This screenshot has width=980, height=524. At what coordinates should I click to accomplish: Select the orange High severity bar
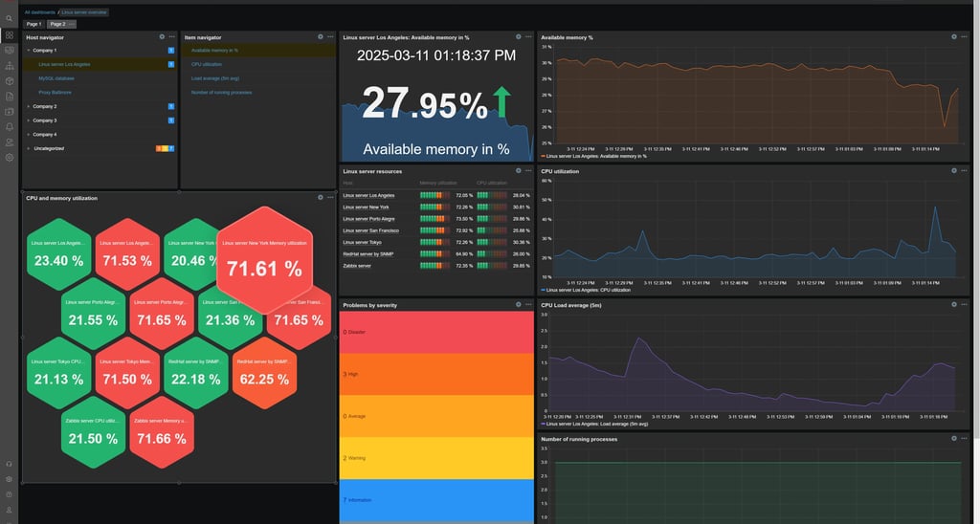[436, 374]
